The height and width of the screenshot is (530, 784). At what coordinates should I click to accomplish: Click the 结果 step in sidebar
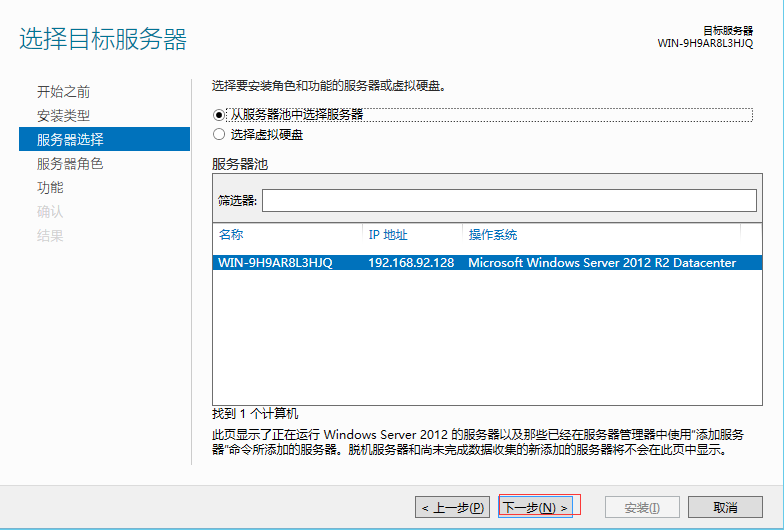50,236
